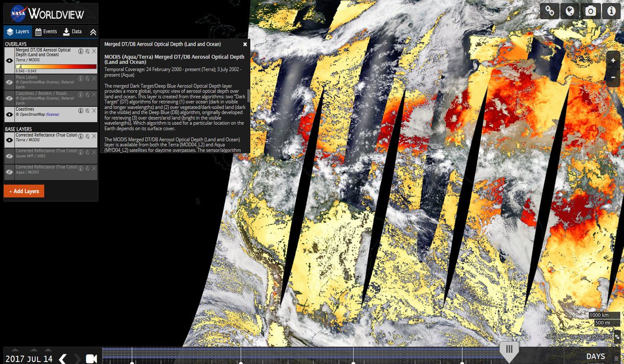Show Aqua / MODIS Corrected Reflectance base layer
Image resolution: width=624 pixels, height=364 pixels.
pyautogui.click(x=9, y=172)
